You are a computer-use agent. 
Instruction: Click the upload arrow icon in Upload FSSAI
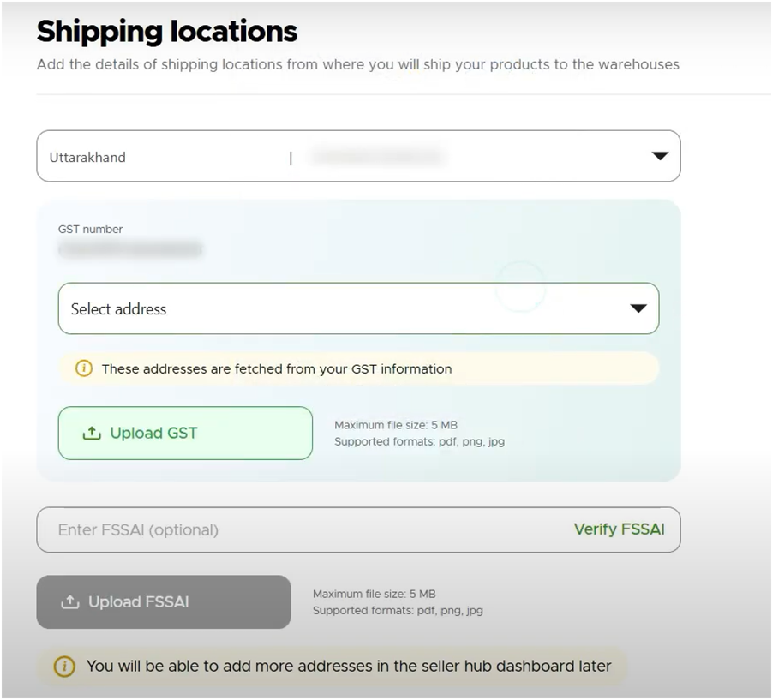pyautogui.click(x=70, y=602)
